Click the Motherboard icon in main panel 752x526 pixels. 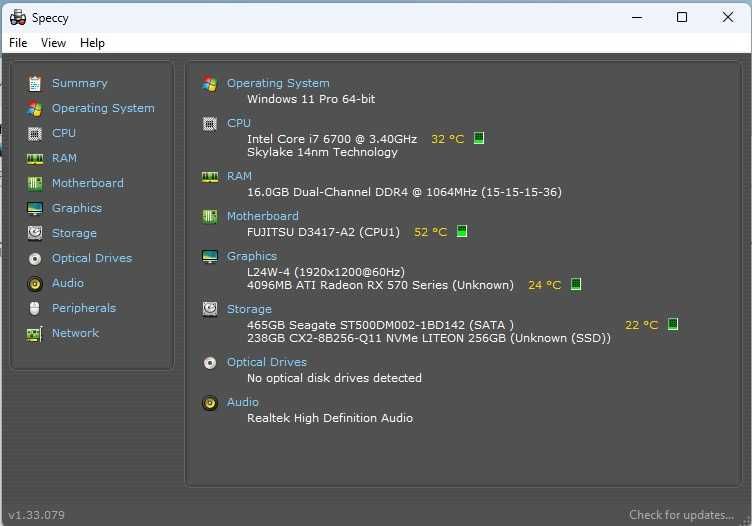pyautogui.click(x=210, y=217)
